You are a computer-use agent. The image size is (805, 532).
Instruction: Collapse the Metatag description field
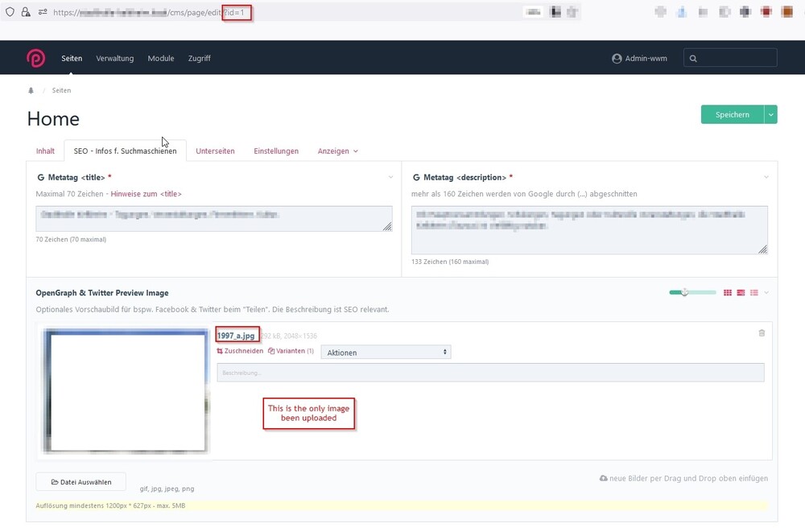pyautogui.click(x=767, y=177)
